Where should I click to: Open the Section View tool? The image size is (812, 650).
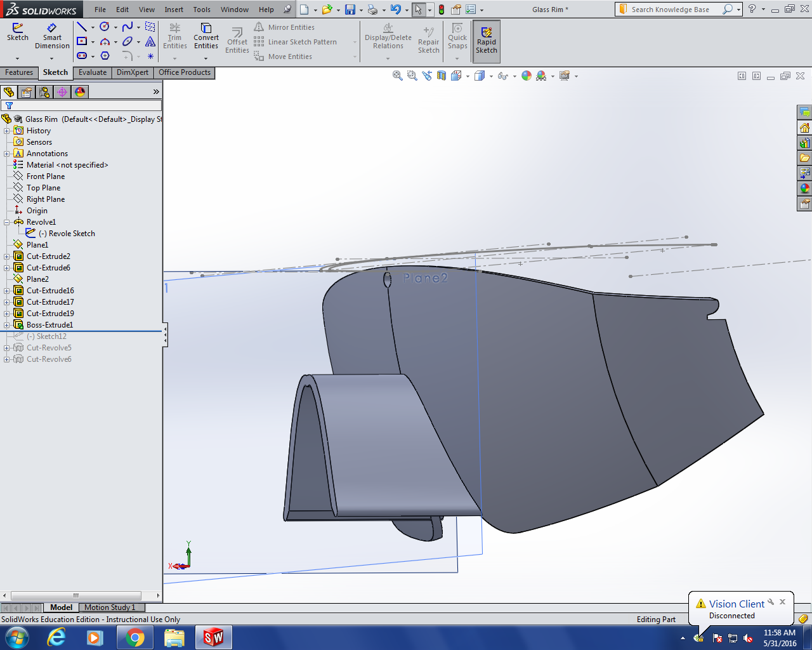[x=441, y=76]
